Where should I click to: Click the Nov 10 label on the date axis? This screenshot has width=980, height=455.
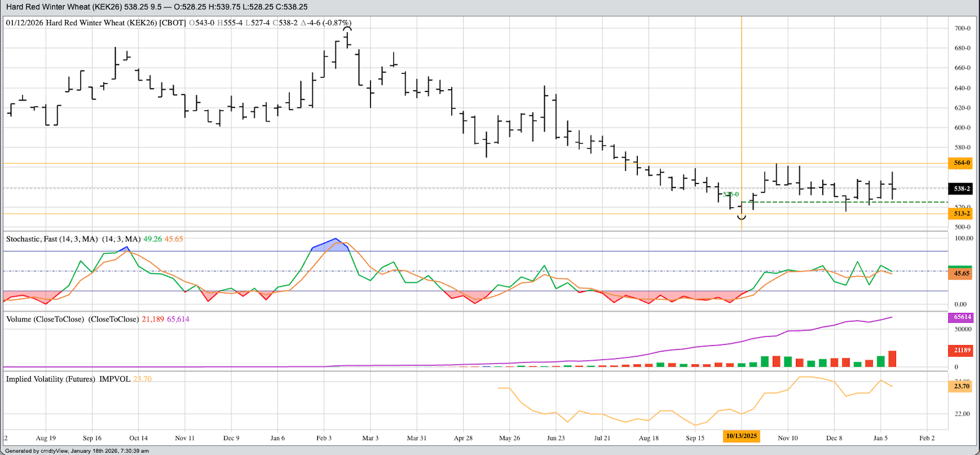788,438
